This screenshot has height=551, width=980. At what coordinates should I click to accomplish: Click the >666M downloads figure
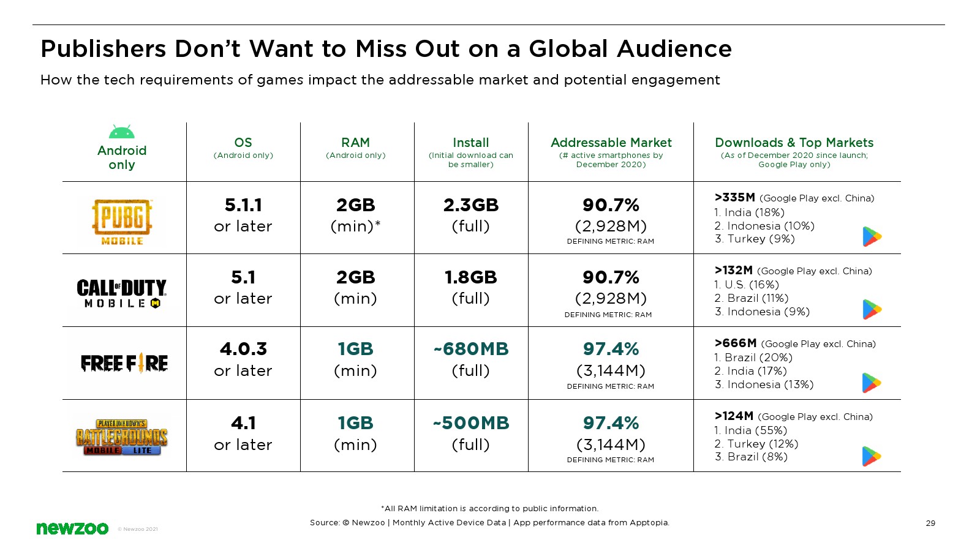tap(736, 343)
